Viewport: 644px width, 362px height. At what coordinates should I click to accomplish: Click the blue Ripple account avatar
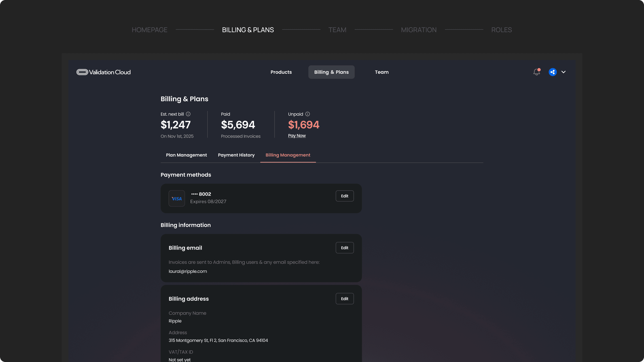coord(553,72)
